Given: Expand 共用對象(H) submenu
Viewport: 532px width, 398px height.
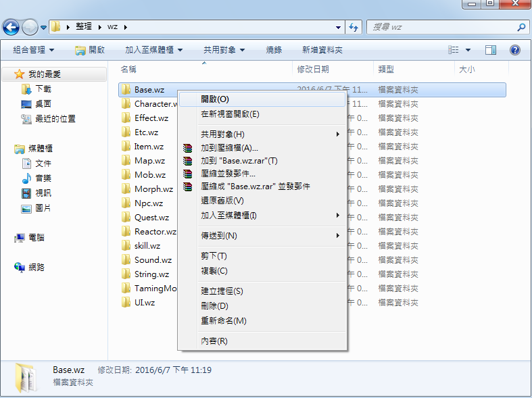Looking at the screenshot, I should [262, 134].
